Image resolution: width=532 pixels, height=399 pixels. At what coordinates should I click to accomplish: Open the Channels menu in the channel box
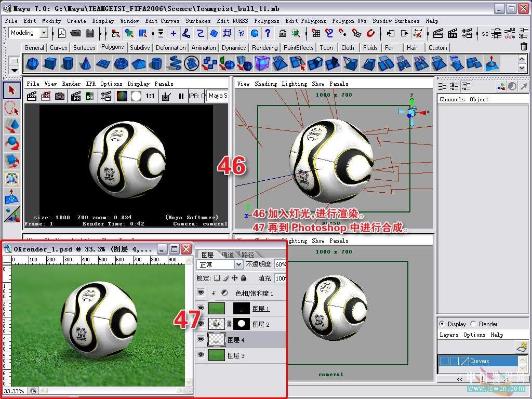click(452, 99)
